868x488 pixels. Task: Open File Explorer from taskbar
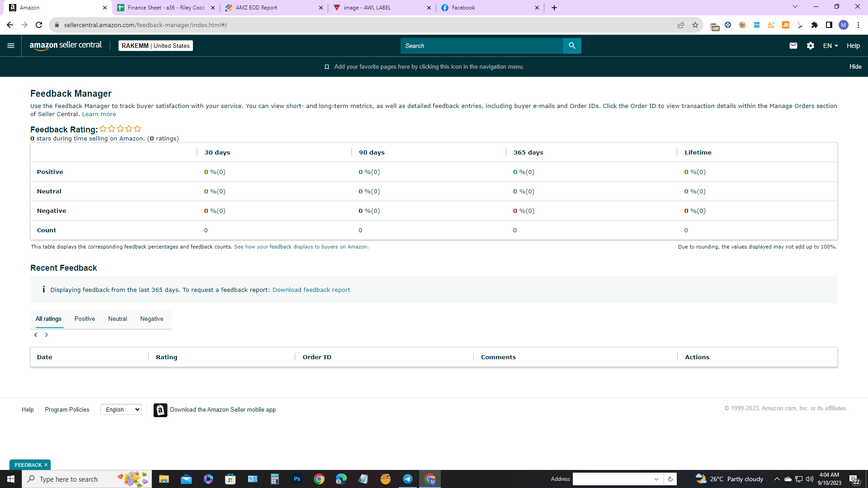(x=164, y=479)
